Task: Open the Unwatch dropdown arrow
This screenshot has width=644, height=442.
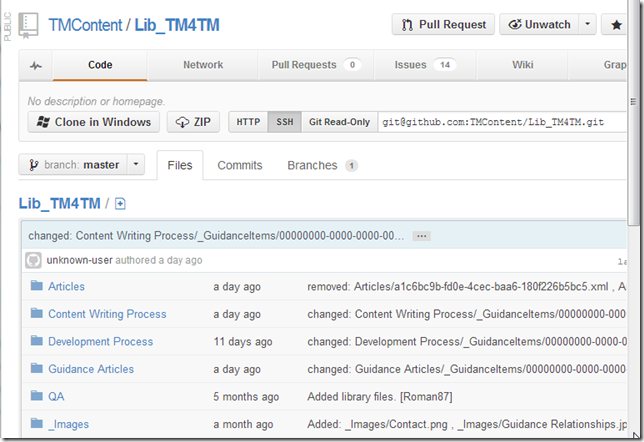Action: tap(588, 25)
